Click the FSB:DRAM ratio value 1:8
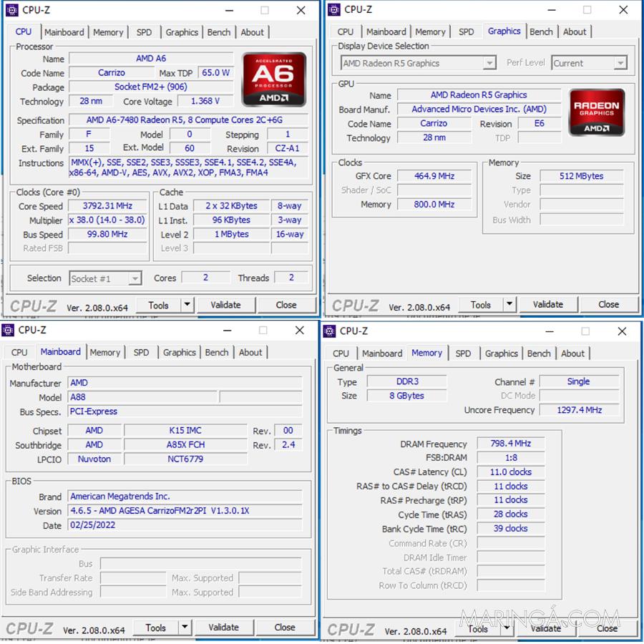The height and width of the screenshot is (644, 644). click(511, 457)
